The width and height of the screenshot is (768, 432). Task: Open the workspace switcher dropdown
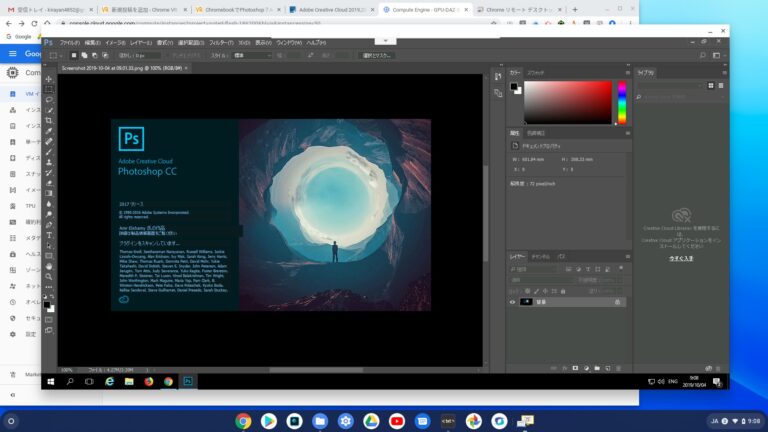point(718,56)
